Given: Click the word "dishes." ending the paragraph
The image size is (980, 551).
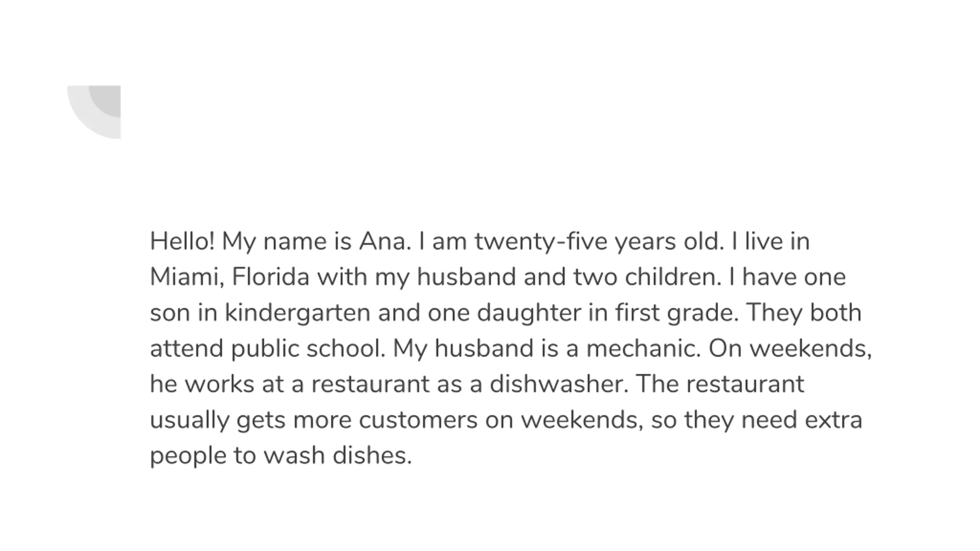Looking at the screenshot, I should [x=372, y=455].
